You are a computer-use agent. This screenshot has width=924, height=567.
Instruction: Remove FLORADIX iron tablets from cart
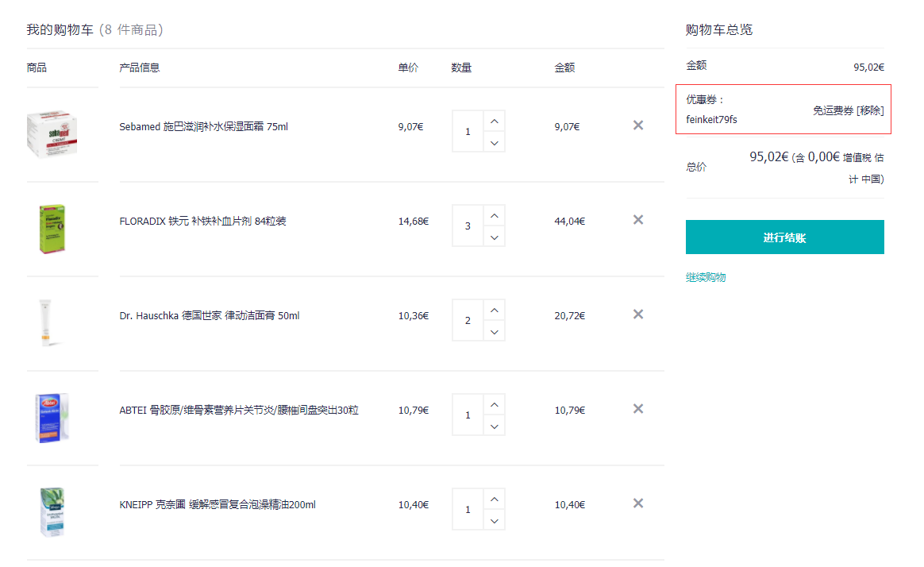[638, 220]
